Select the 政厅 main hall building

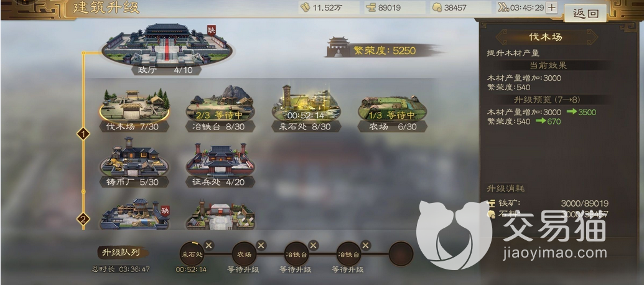tap(166, 49)
